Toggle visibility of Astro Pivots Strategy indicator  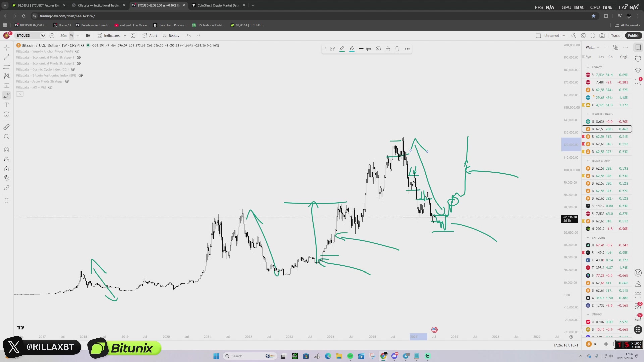[67, 81]
